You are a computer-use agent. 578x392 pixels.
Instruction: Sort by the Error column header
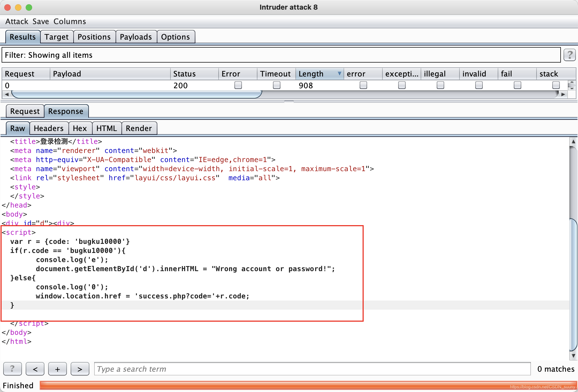tap(238, 74)
